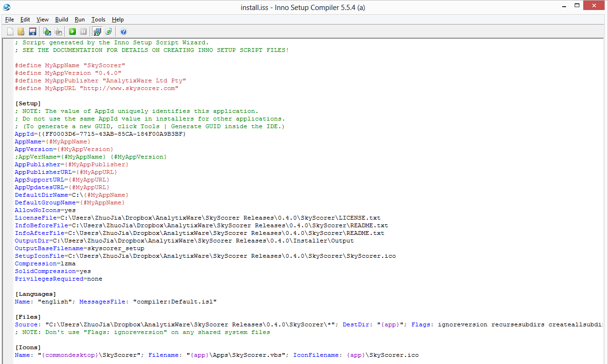Open the Build menu

pyautogui.click(x=61, y=20)
